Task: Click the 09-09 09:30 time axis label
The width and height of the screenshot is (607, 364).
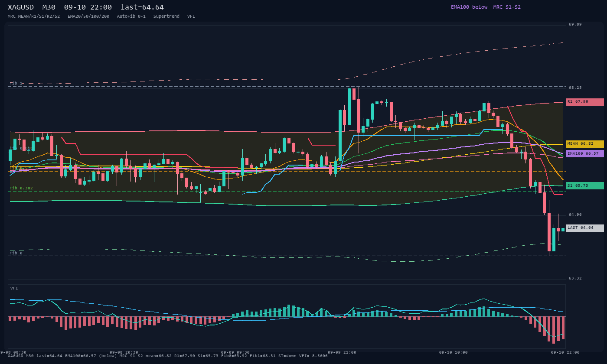Action: [x=235, y=352]
